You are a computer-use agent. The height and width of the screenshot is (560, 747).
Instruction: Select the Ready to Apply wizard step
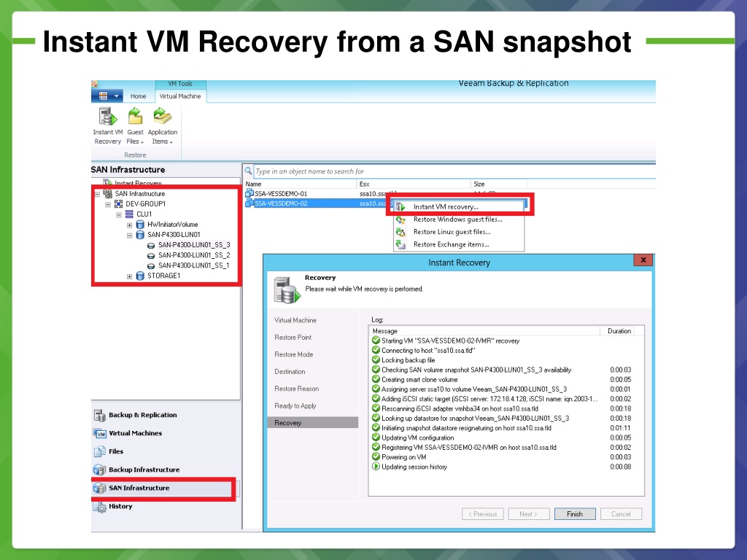[295, 406]
